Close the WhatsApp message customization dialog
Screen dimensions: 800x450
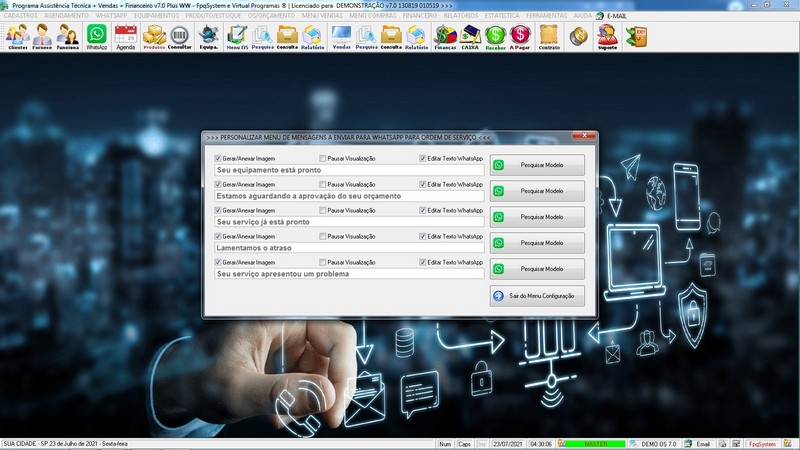(x=584, y=136)
